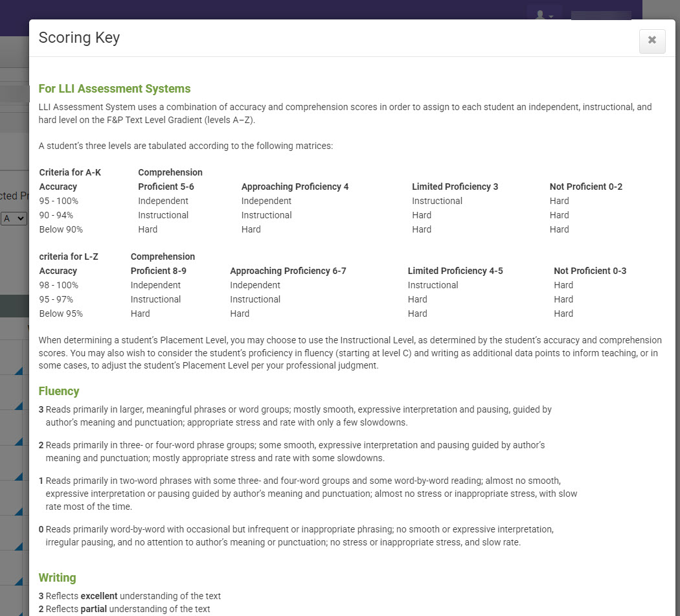Click the 'Scoring Key' dialog title
Screen dimensions: 680x616
[x=79, y=38]
